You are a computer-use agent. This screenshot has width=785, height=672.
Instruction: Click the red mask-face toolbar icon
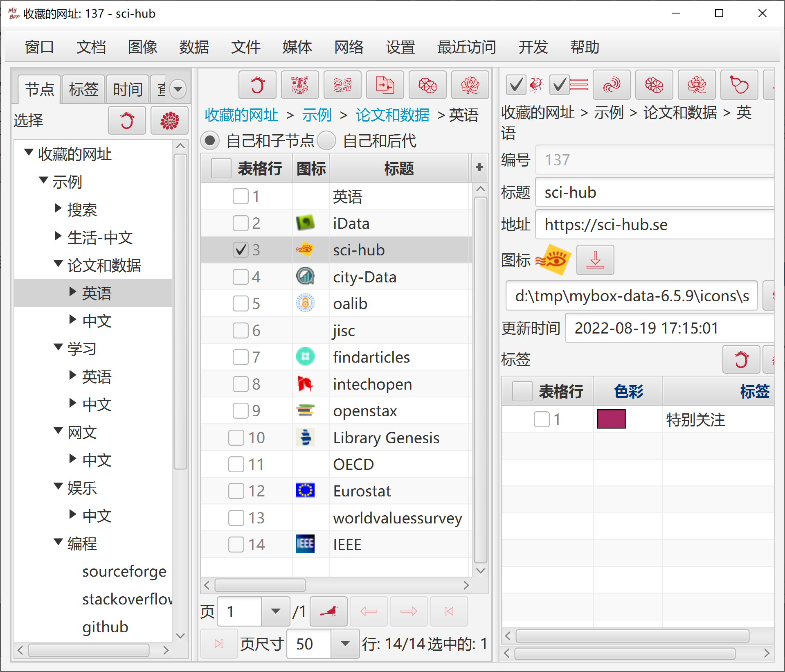click(300, 85)
